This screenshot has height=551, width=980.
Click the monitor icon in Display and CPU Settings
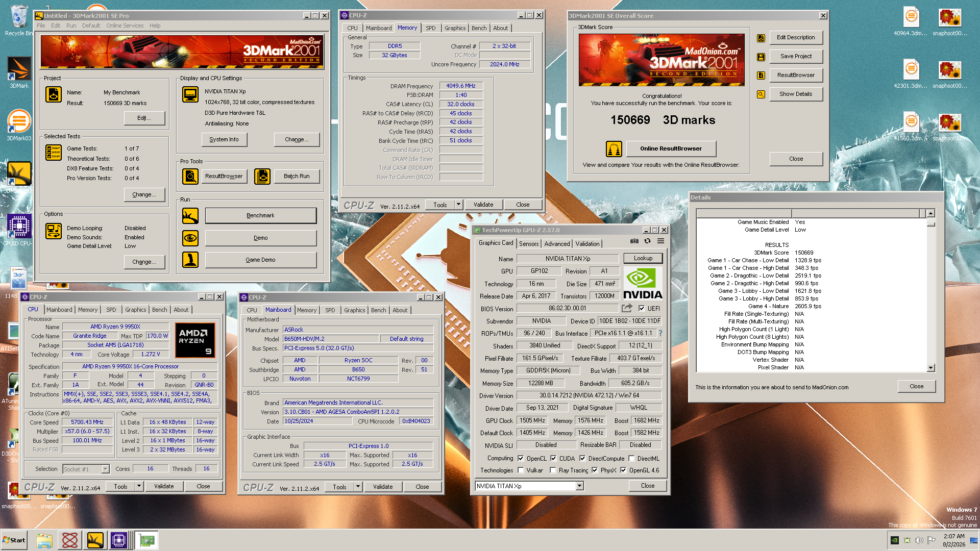190,94
